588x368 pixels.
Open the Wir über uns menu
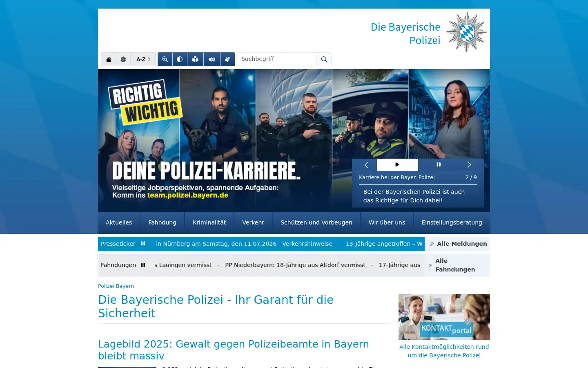(x=387, y=222)
